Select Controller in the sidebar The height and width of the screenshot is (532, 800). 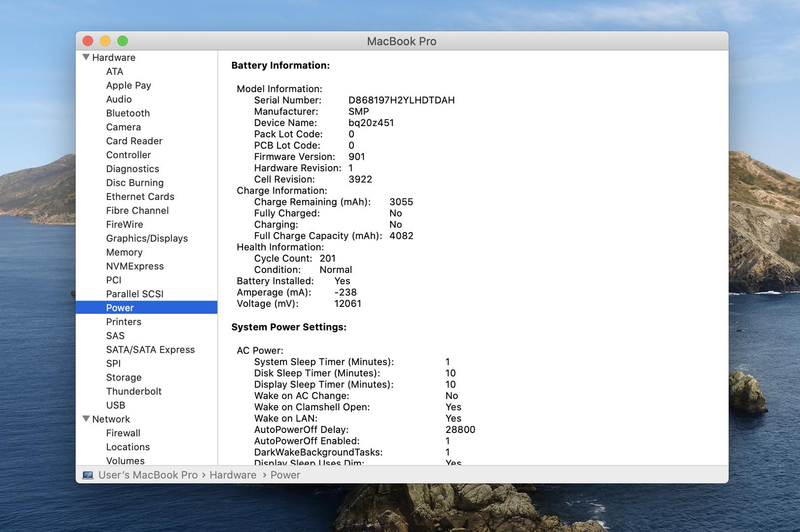128,155
